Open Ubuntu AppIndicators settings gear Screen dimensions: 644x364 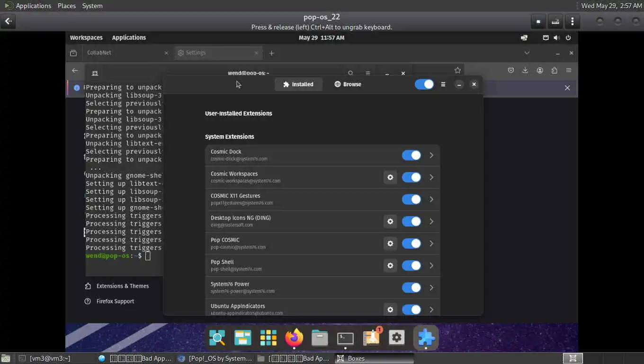[x=390, y=309]
